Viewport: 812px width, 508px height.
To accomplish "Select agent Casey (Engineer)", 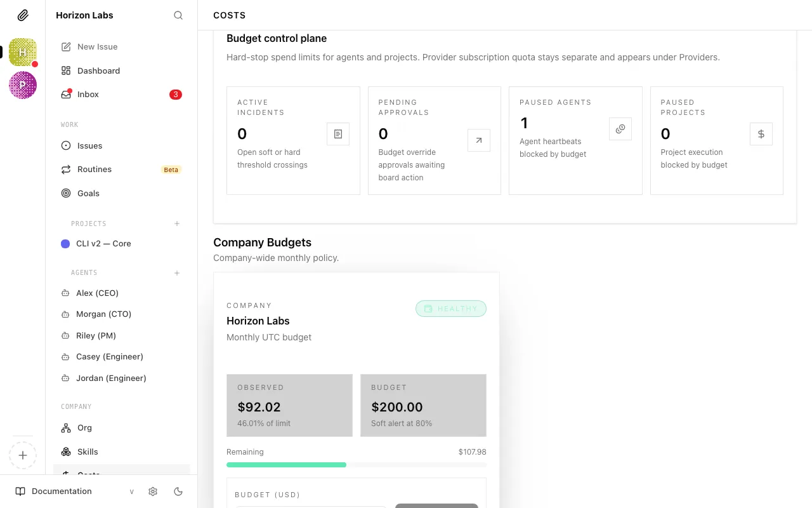I will tap(121, 357).
